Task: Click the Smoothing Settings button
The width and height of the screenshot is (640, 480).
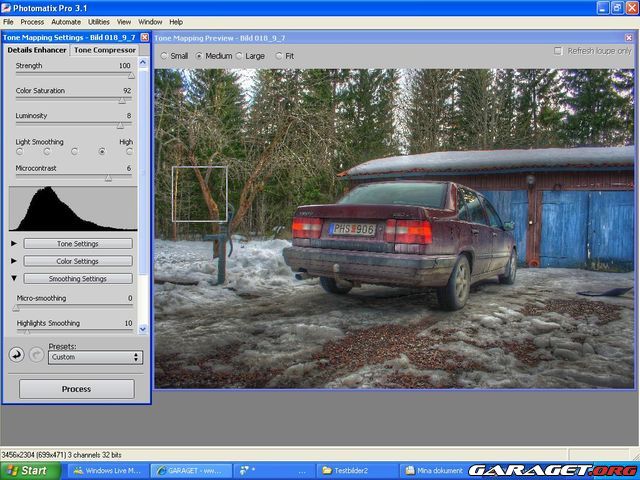Action: click(78, 279)
